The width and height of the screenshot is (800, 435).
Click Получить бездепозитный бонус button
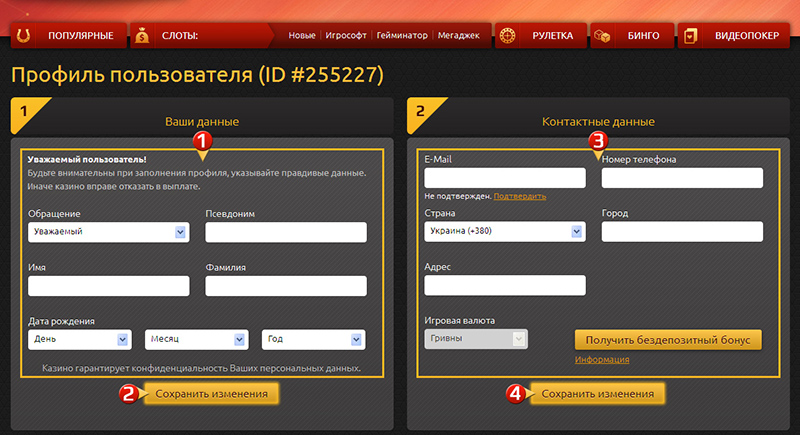pyautogui.click(x=668, y=340)
